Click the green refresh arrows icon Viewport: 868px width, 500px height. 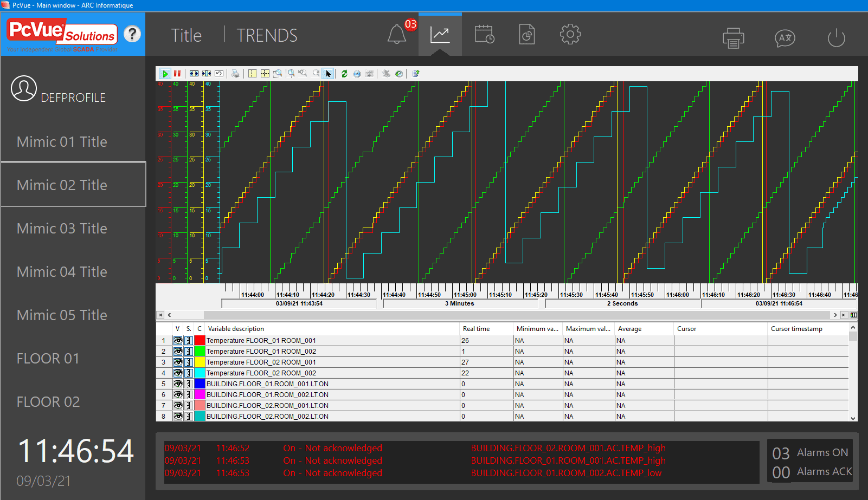click(344, 74)
